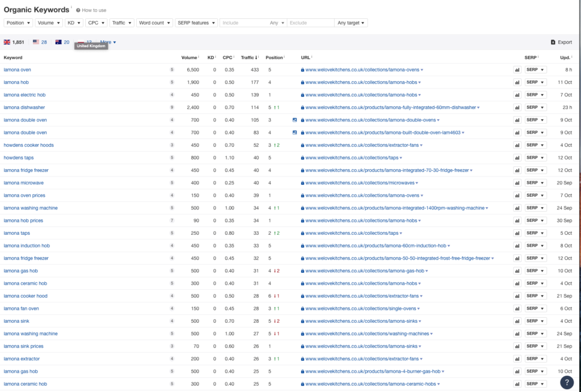Sort table by Upd. column
The image size is (581, 392).
pos(565,57)
